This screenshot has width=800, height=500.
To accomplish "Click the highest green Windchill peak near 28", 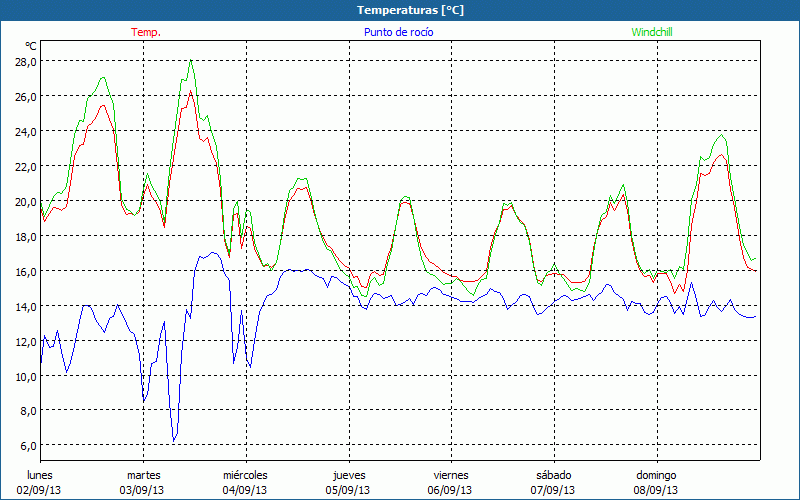I will 190,61.
